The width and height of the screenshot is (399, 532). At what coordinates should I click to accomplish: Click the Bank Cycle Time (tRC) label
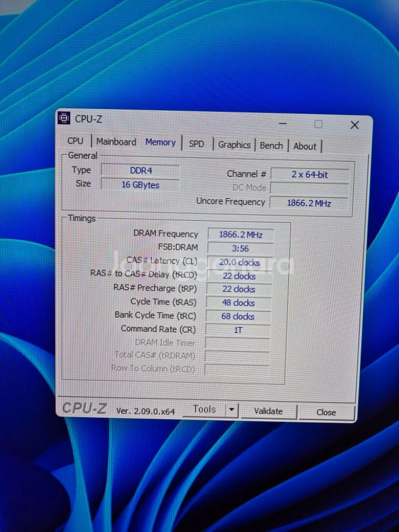coord(155,315)
